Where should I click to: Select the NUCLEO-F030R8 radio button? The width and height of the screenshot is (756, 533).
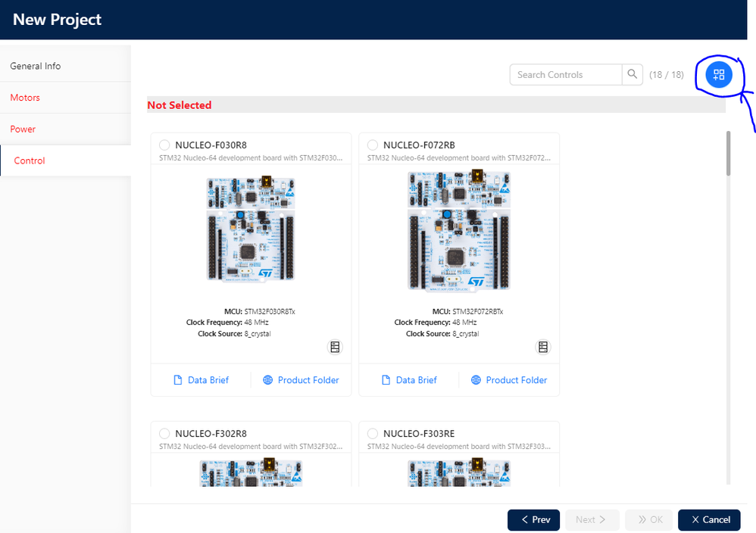[164, 145]
